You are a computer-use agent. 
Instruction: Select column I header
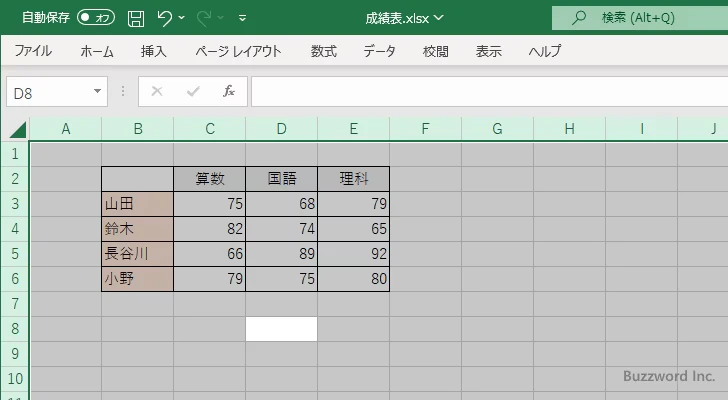click(x=642, y=129)
